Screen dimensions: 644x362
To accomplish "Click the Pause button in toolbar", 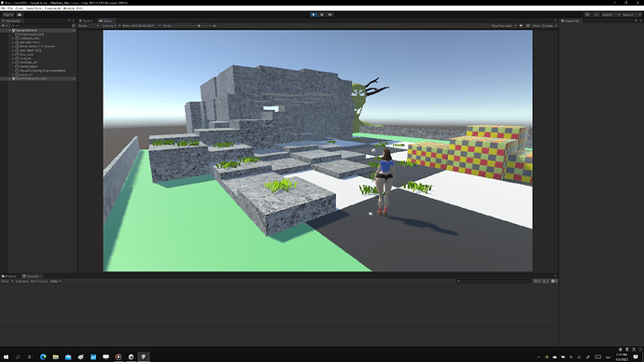I will tap(322, 14).
